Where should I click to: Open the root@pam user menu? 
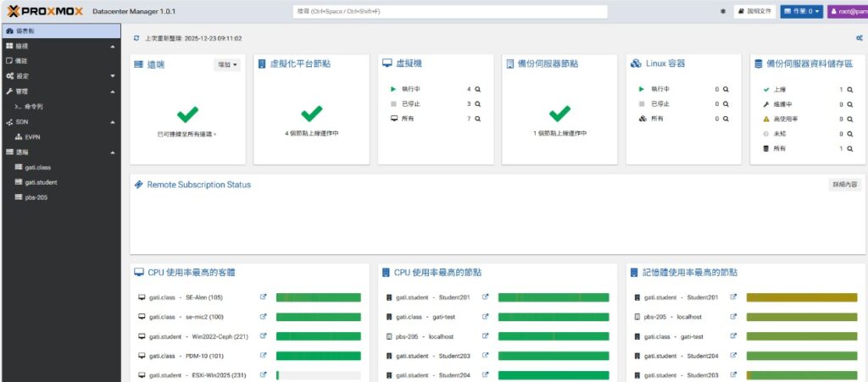click(847, 12)
